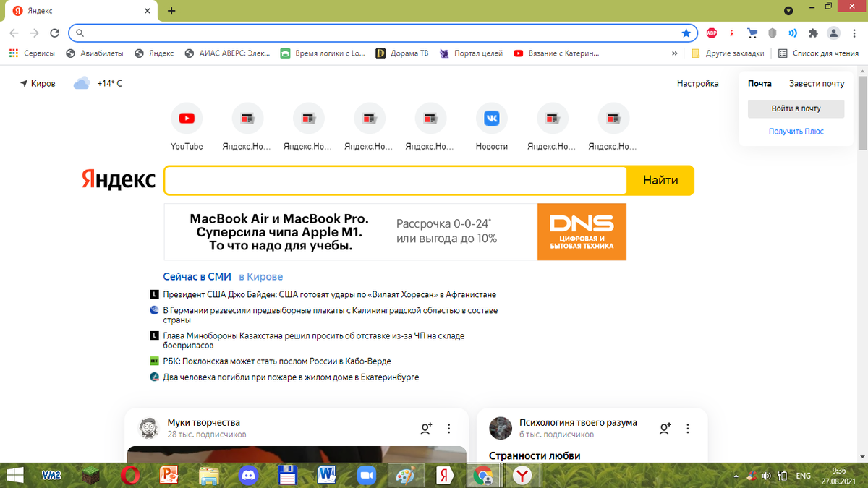The height and width of the screenshot is (488, 868).
Task: Open the Yandex browser extension icon
Action: click(731, 33)
